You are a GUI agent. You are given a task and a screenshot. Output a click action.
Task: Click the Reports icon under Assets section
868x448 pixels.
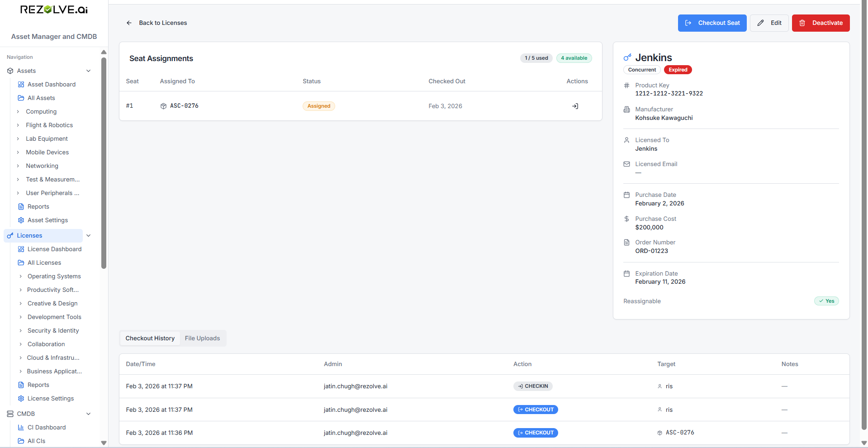point(21,207)
